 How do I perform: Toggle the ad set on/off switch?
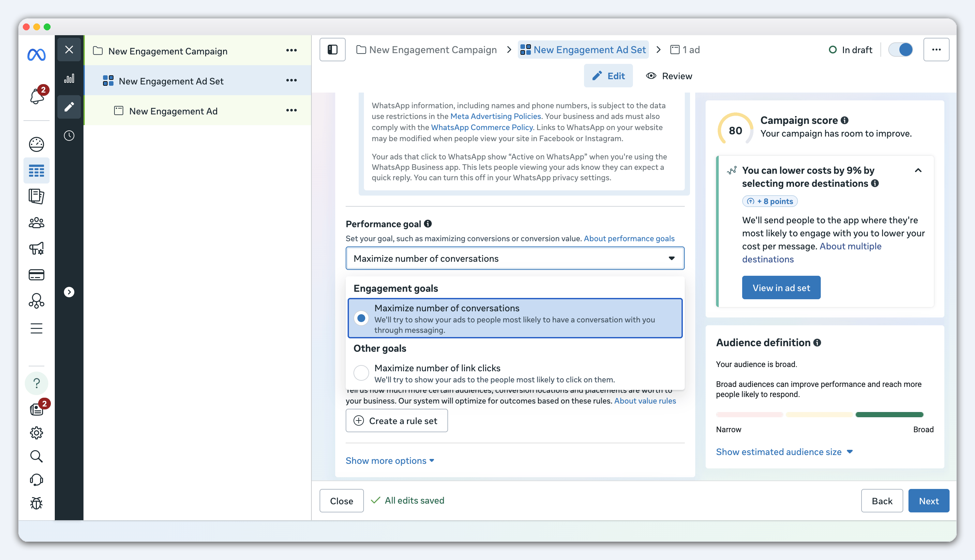coord(900,50)
